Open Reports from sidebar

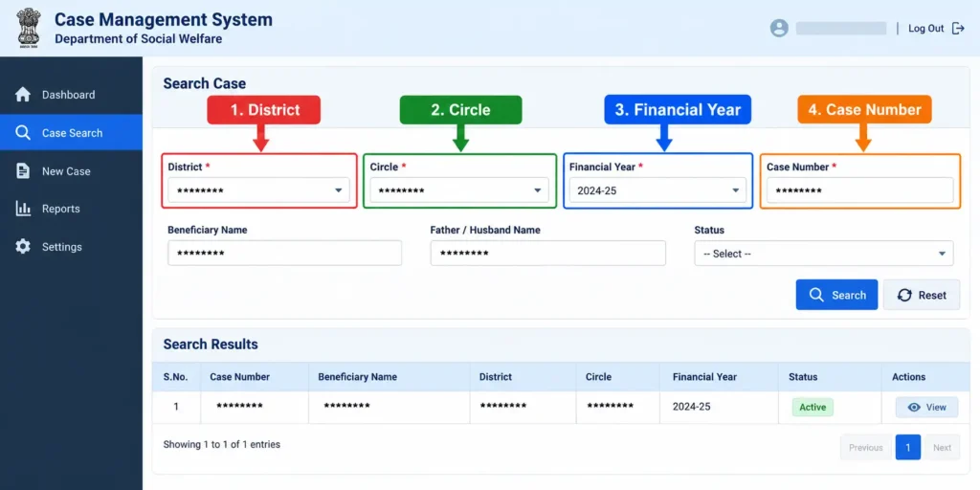click(71, 209)
